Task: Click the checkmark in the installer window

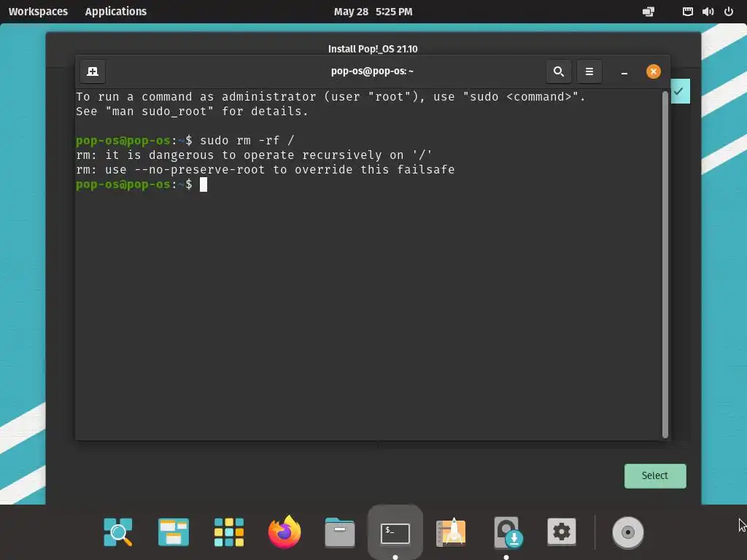Action: coord(679,91)
